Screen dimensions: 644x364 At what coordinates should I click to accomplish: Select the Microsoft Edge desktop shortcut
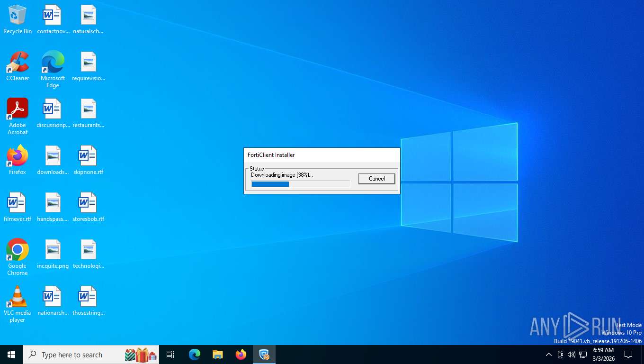[x=53, y=70]
